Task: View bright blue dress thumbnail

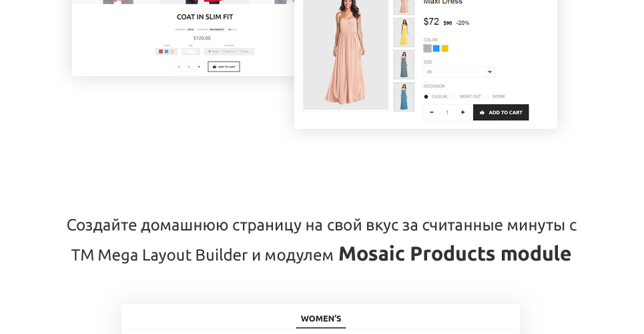Action: click(404, 97)
